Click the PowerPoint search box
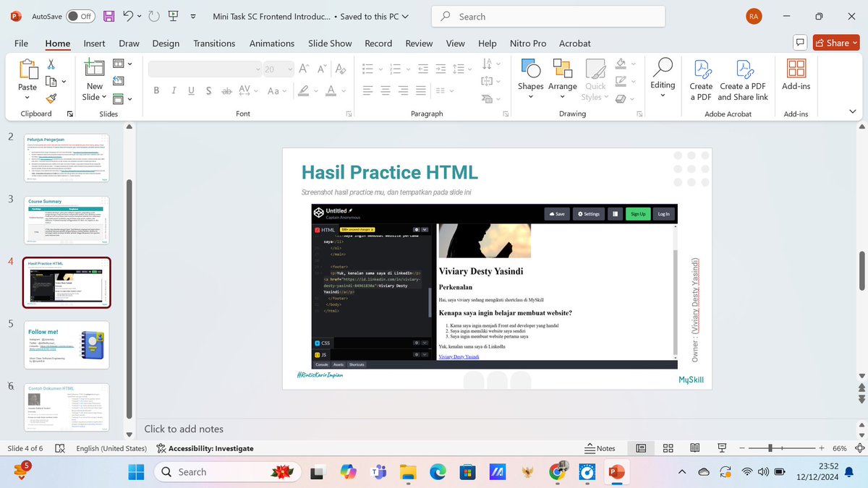This screenshot has width=868, height=488. (547, 16)
